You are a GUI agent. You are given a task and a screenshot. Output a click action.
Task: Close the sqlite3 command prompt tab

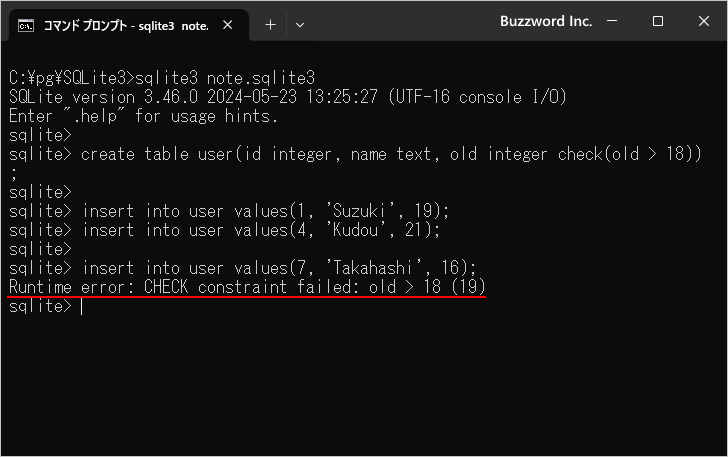click(x=232, y=25)
